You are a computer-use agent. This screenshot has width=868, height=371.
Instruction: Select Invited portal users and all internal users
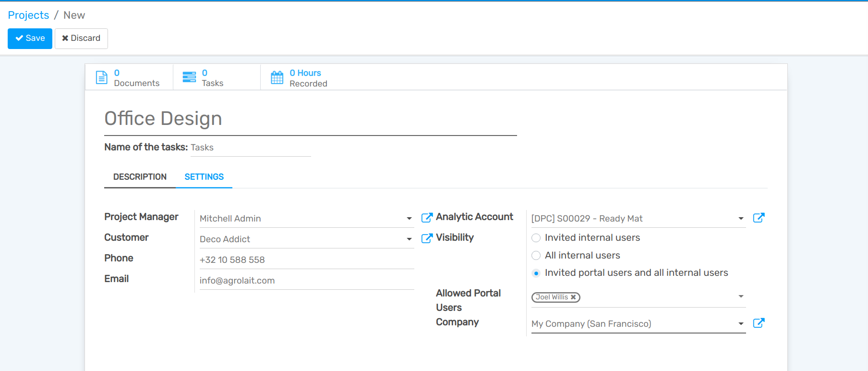click(536, 273)
